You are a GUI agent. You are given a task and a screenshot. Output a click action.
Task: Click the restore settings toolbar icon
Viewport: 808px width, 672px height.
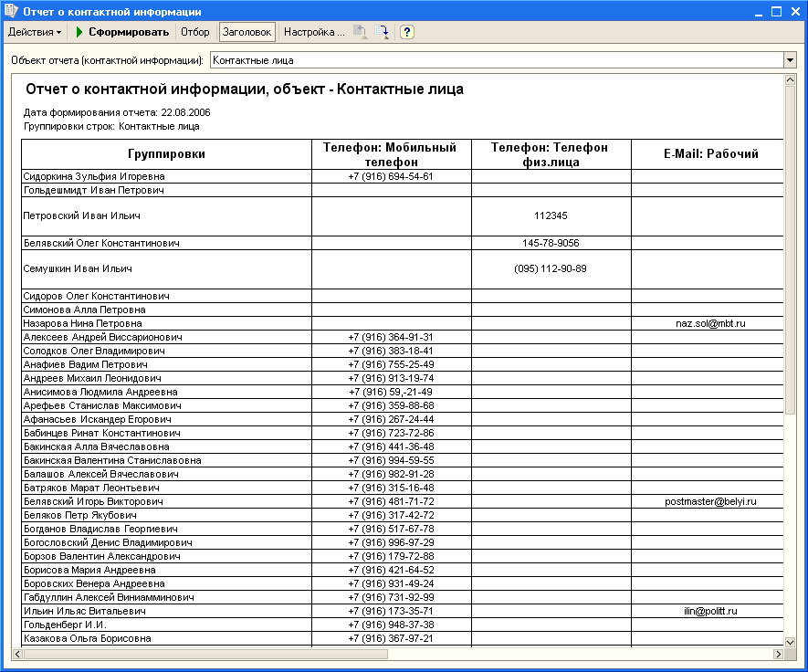tap(360, 32)
